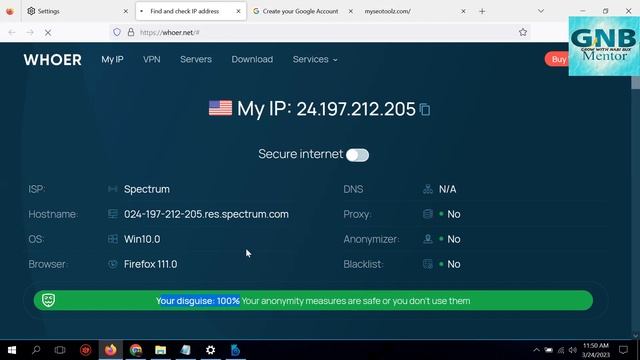Close the myseotoolz.com tab
Viewport: 640px width, 360px height.
click(463, 11)
